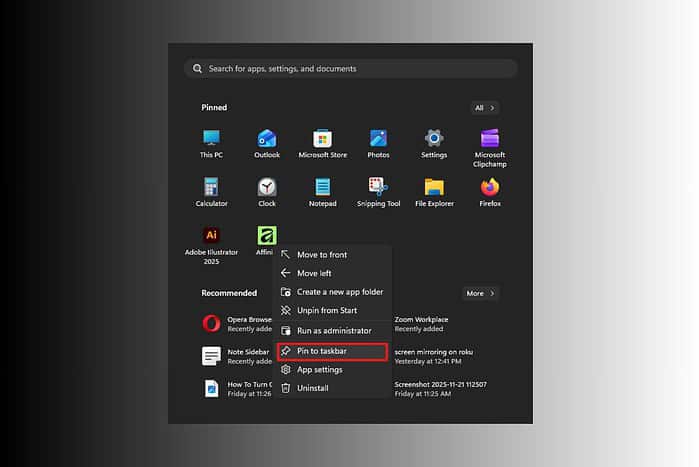Open the How To Turn document
This screenshot has width=699, height=467.
coord(236,389)
